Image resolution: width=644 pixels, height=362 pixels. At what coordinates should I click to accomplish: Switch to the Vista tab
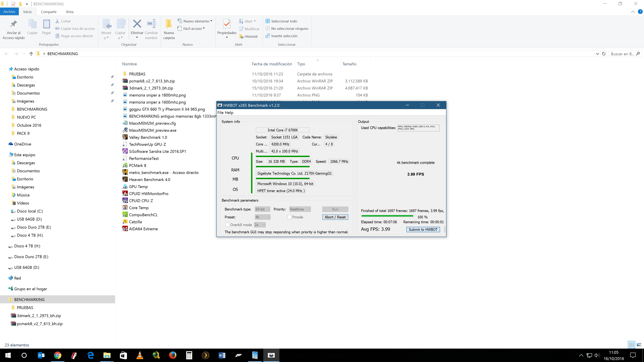coord(69,12)
